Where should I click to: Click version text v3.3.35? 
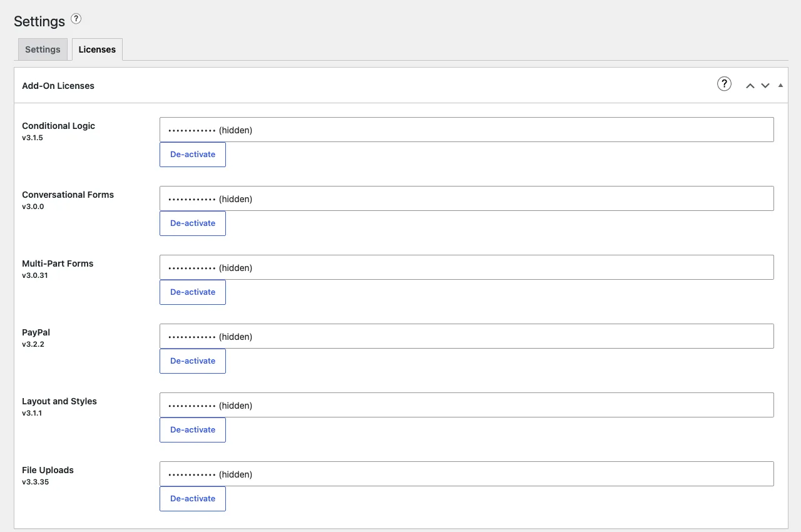pyautogui.click(x=35, y=482)
